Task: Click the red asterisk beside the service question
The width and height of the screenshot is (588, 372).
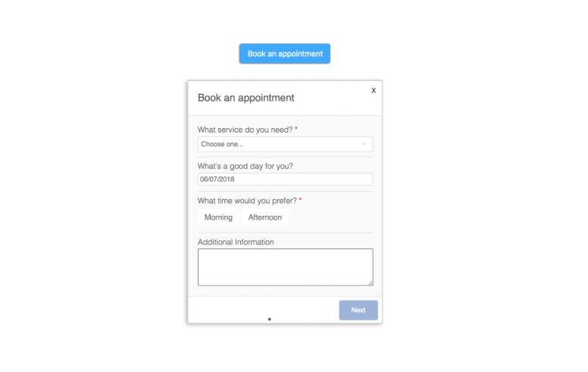Action: coord(296,130)
